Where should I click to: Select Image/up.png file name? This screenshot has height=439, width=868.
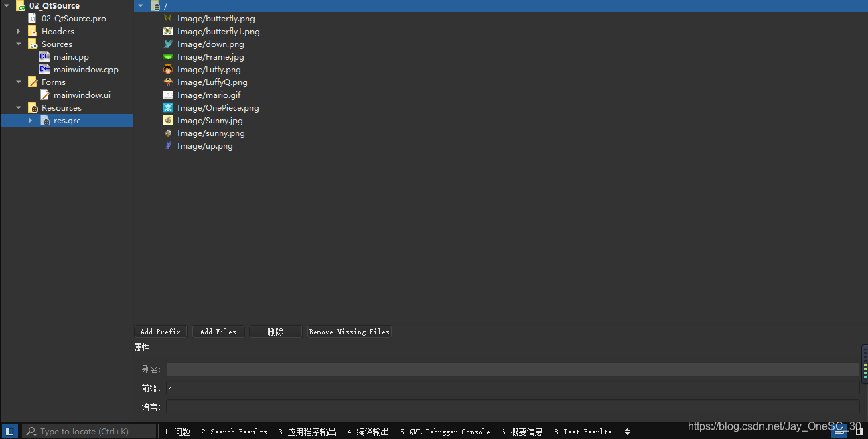click(x=205, y=146)
